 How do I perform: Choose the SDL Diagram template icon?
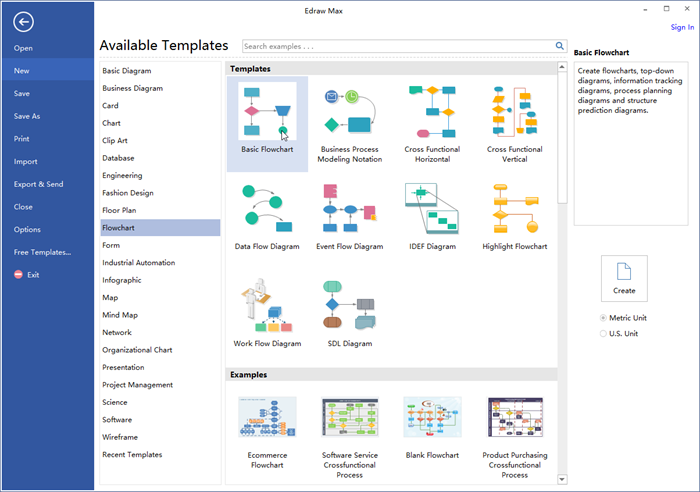pyautogui.click(x=350, y=305)
